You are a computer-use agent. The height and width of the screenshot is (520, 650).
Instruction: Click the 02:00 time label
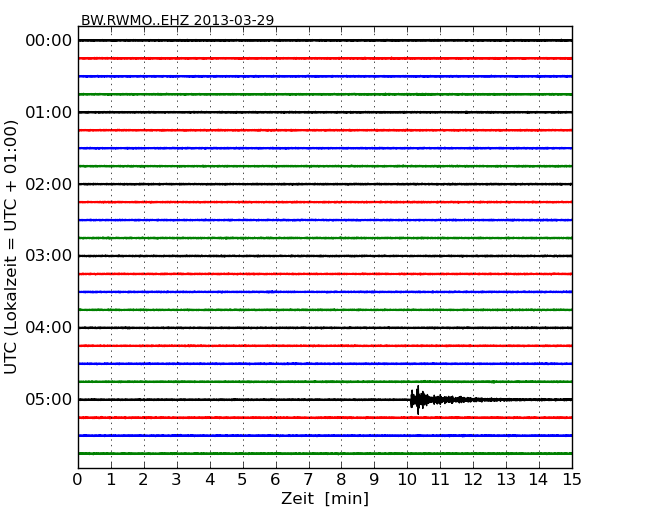coord(49,184)
